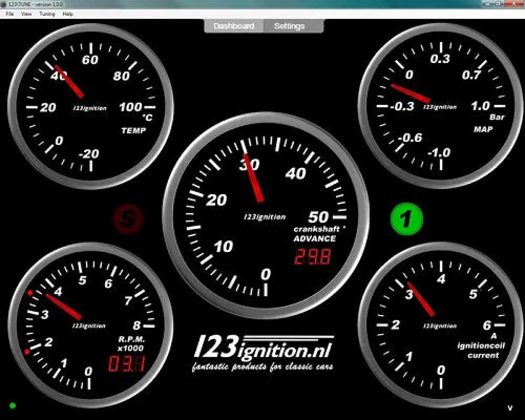Click the MAP gauge label

pos(483,129)
